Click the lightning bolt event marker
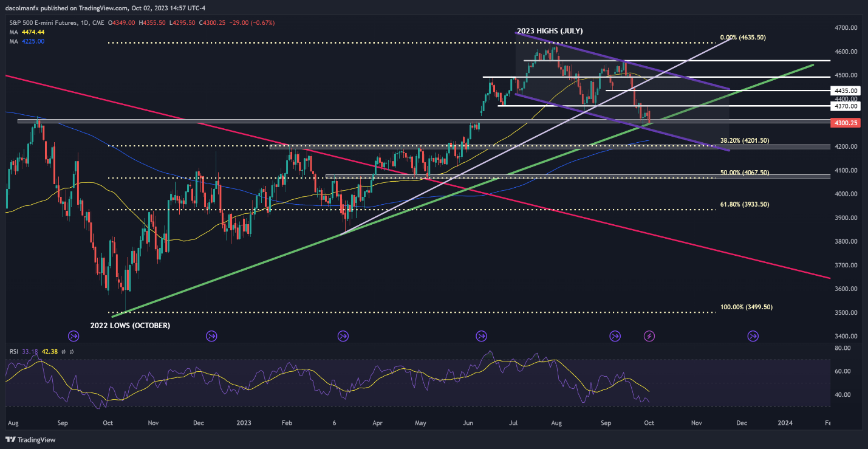The image size is (868, 449). tap(649, 335)
